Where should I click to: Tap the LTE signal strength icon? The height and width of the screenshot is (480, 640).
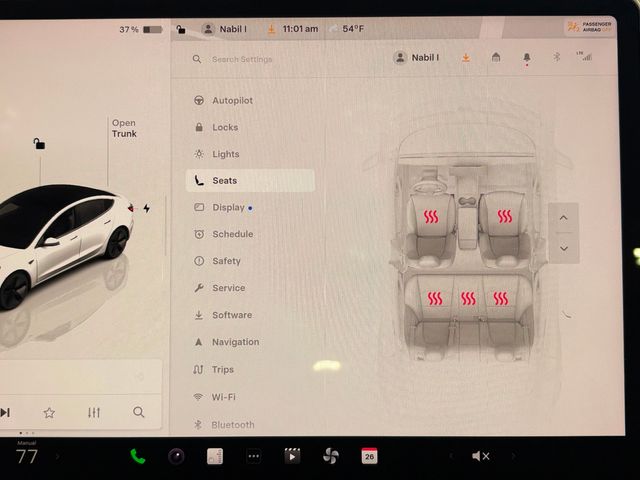(584, 56)
